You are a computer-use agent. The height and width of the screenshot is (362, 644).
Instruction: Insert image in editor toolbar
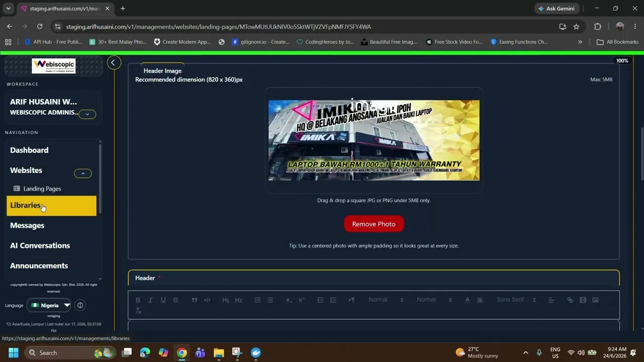pos(595,300)
